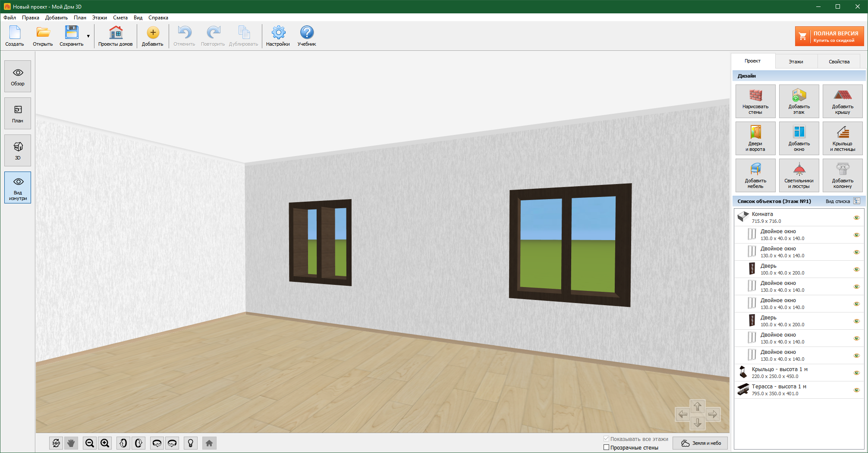Enable the Прозрачные стены checkbox
The height and width of the screenshot is (453, 868).
pyautogui.click(x=606, y=447)
